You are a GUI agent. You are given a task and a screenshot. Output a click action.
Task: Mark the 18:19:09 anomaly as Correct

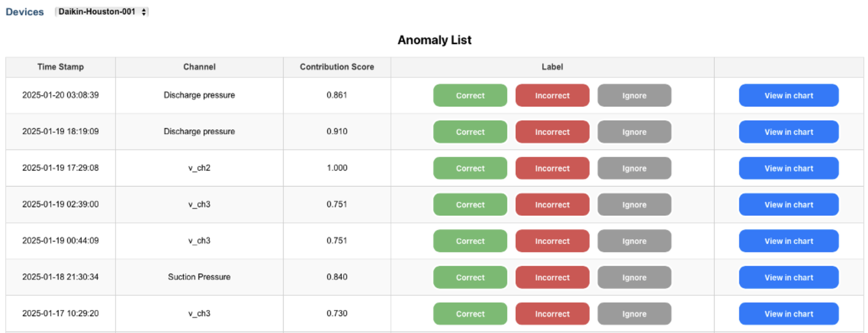pyautogui.click(x=470, y=132)
